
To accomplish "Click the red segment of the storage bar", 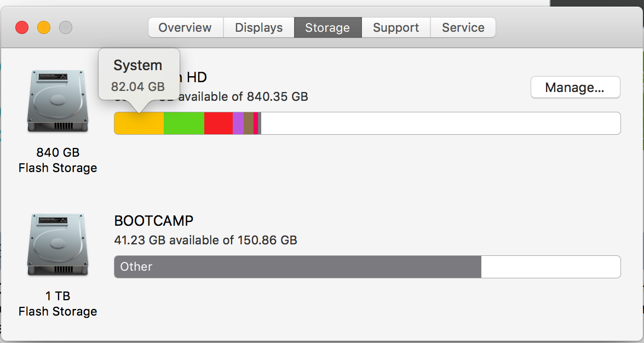I will pyautogui.click(x=219, y=123).
